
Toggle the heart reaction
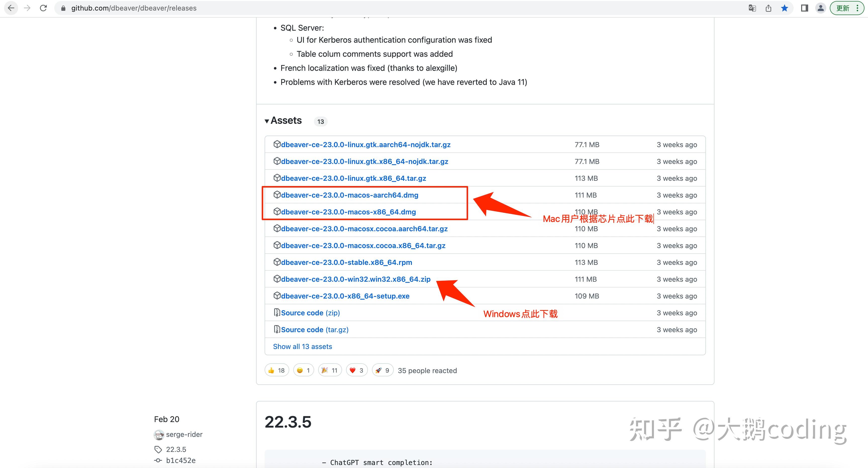[357, 370]
